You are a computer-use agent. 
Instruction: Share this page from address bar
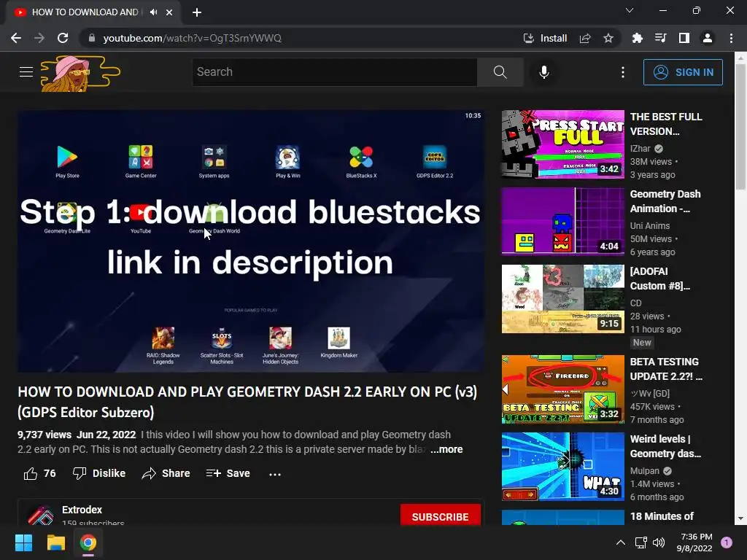coord(585,38)
